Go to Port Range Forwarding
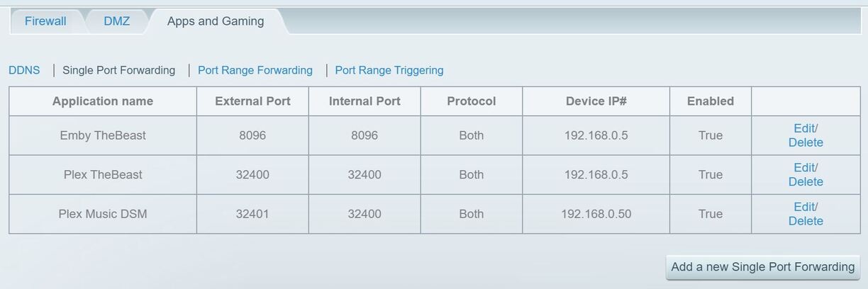Screen dimensions: 868x289 pyautogui.click(x=255, y=70)
